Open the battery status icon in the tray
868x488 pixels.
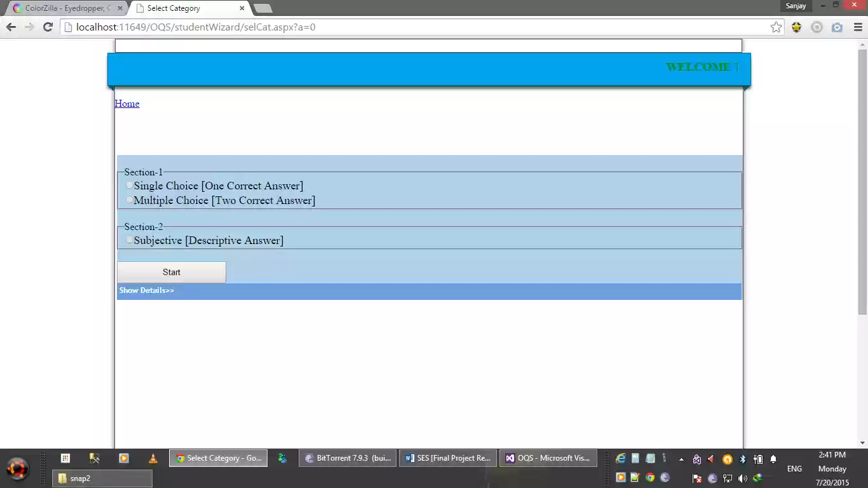coord(757,459)
